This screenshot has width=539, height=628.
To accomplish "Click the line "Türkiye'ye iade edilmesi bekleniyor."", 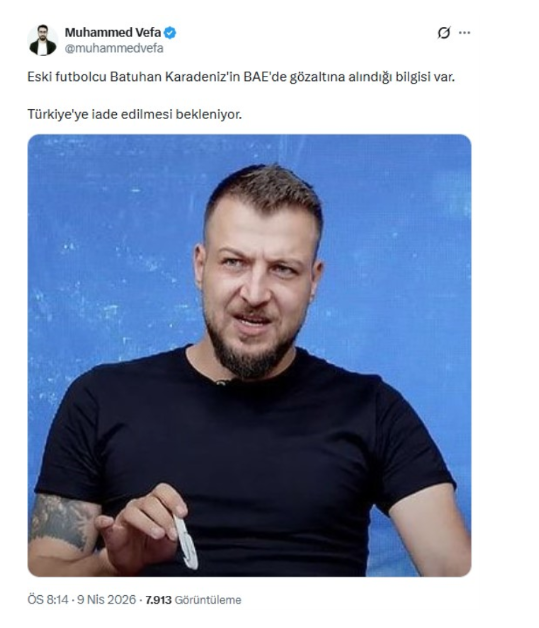I will click(x=135, y=115).
